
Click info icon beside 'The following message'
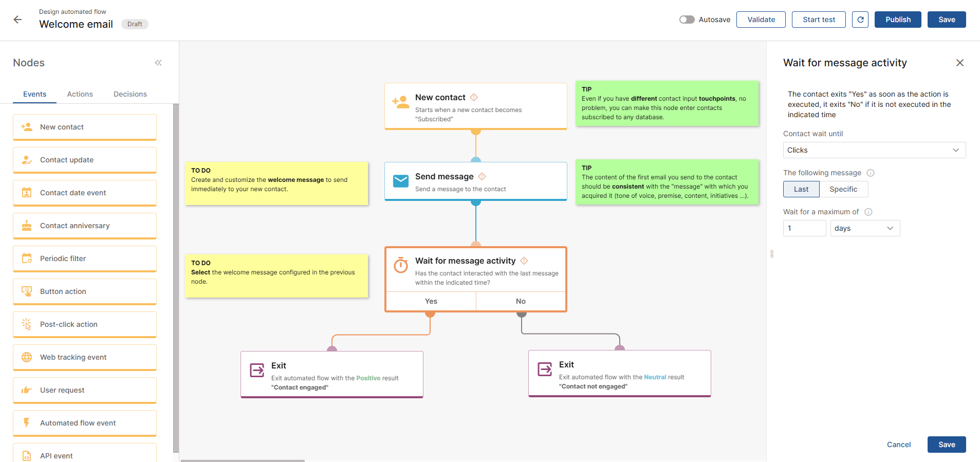click(871, 173)
